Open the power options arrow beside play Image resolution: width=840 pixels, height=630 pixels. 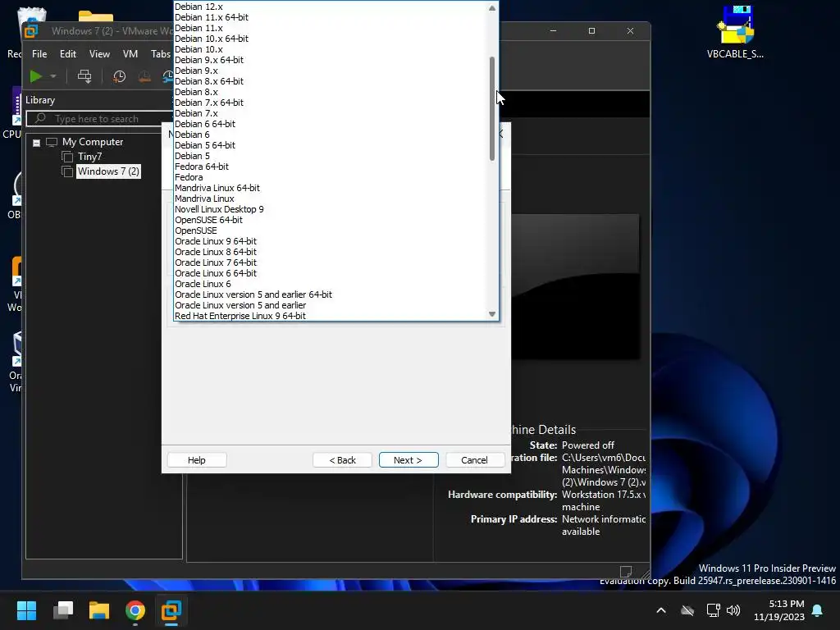[53, 76]
